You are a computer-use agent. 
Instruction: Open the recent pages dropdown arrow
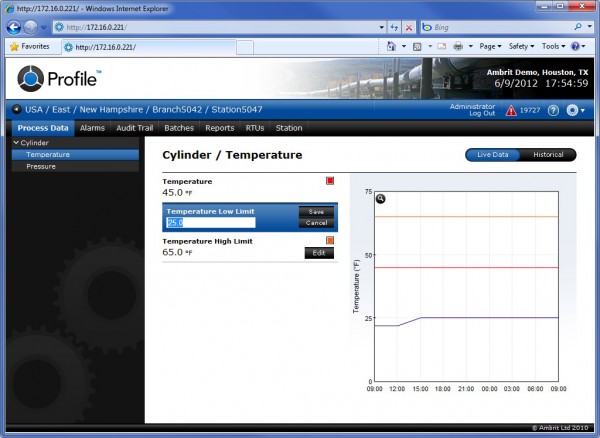tap(43, 28)
